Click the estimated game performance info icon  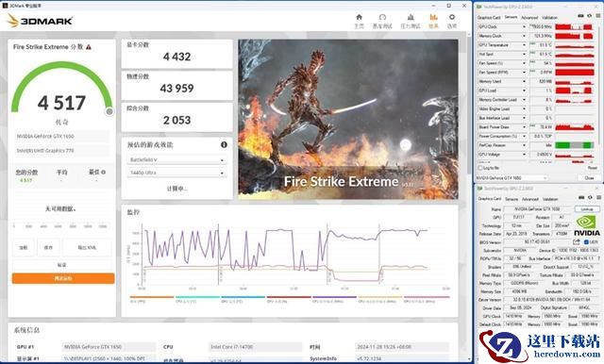pyautogui.click(x=224, y=144)
